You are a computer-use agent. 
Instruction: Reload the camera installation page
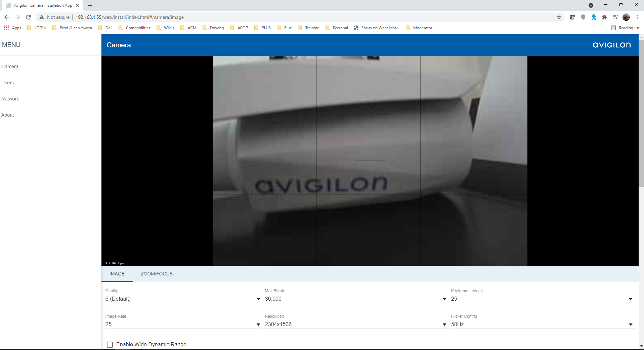[28, 17]
